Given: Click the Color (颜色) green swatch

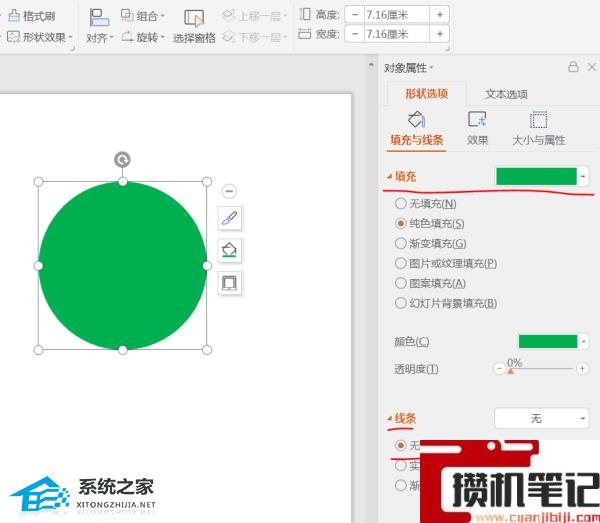Looking at the screenshot, I should tap(548, 341).
